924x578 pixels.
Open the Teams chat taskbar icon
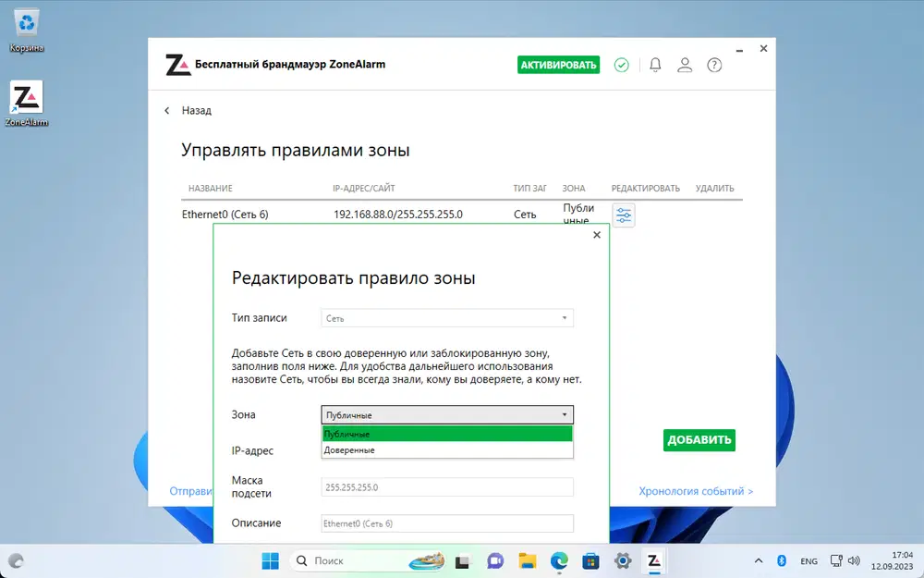click(x=495, y=561)
